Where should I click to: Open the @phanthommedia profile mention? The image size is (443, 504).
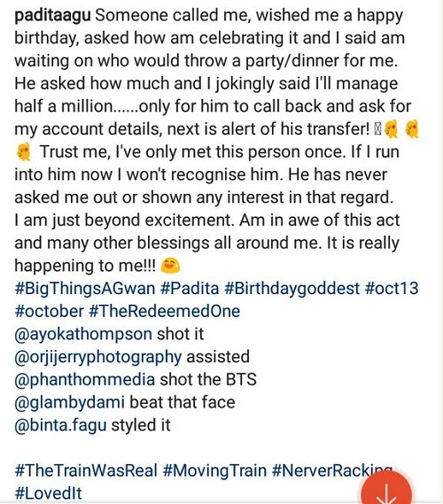(85, 380)
